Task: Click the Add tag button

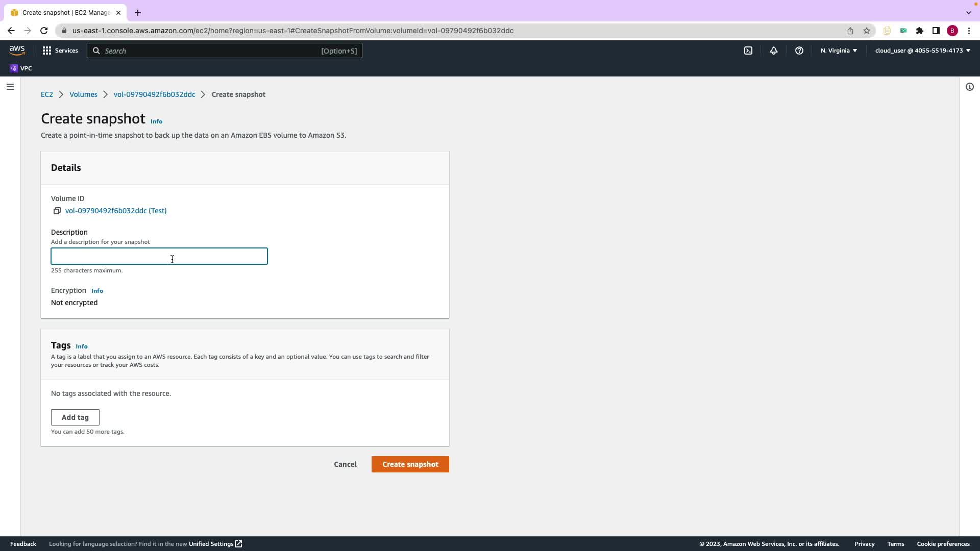Action: [x=75, y=417]
